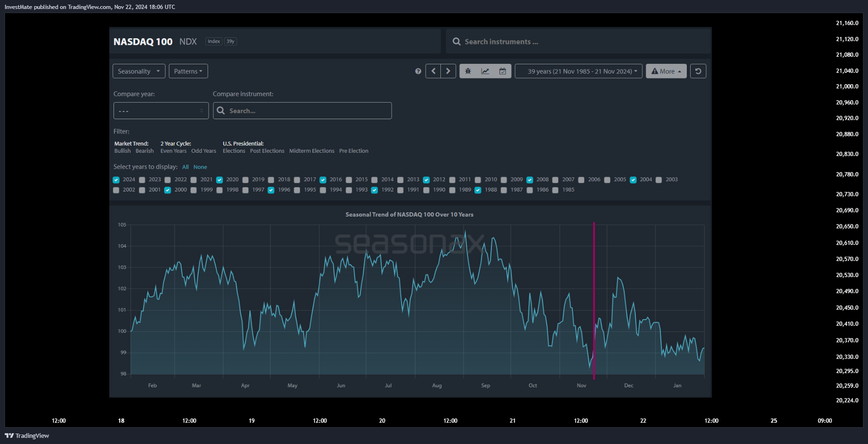Open the Seasonality dropdown
Viewport: 868px width, 444px height.
[139, 71]
